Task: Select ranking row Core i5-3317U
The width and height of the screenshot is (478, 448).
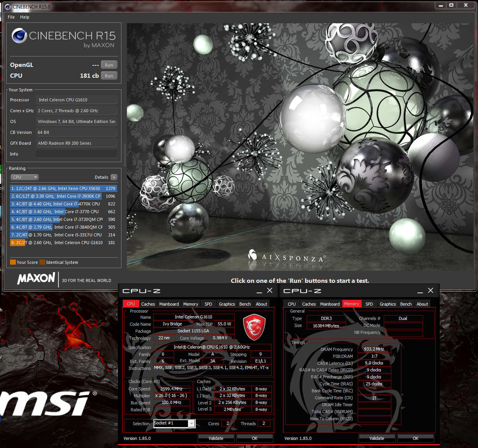Action: (64, 235)
